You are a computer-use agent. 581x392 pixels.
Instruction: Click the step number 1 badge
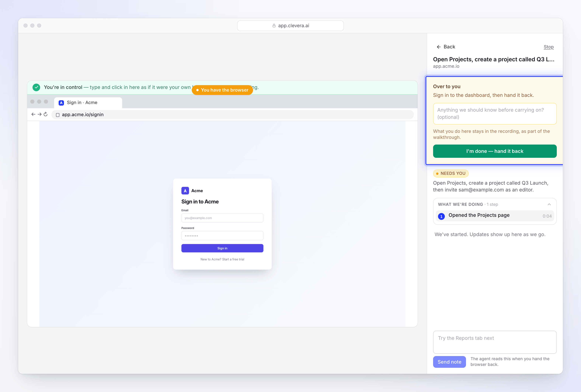pos(441,216)
